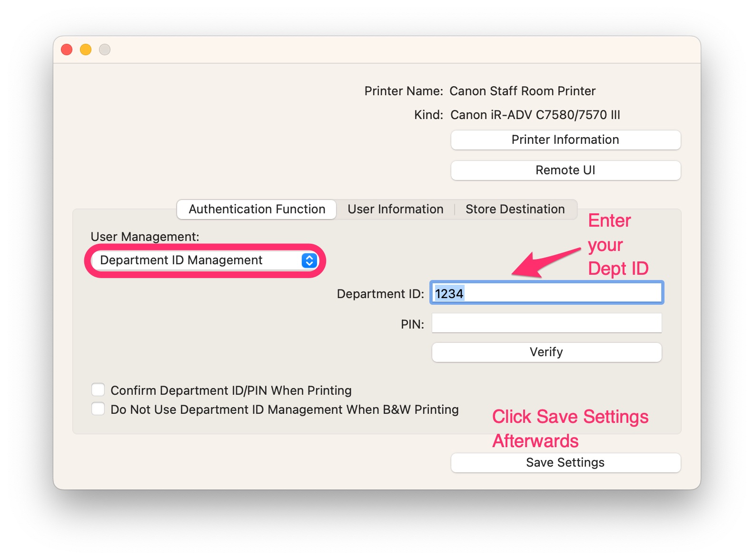Launch the Remote UI button
This screenshot has height=560, width=754.
pyautogui.click(x=565, y=170)
